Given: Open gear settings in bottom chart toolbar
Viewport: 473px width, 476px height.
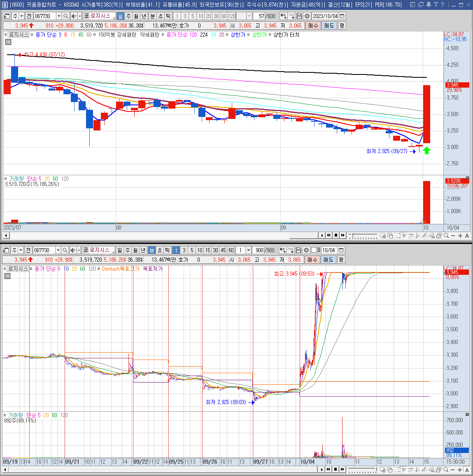Looking at the screenshot, I should point(306,250).
